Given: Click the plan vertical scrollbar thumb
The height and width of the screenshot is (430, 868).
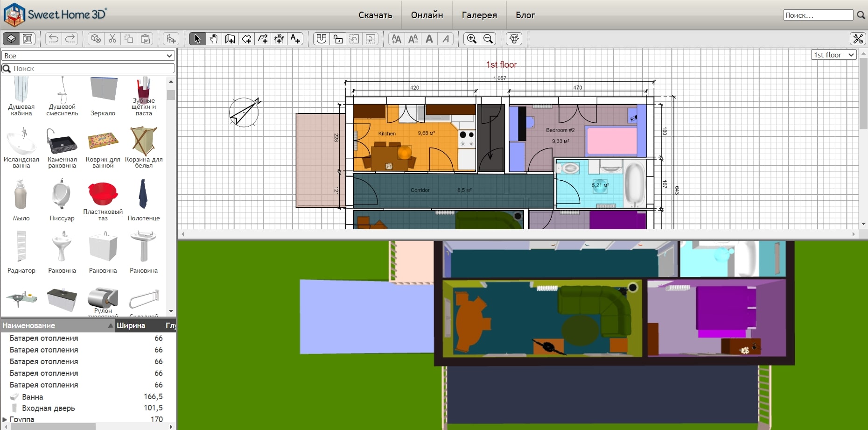Looking at the screenshot, I should [863, 93].
